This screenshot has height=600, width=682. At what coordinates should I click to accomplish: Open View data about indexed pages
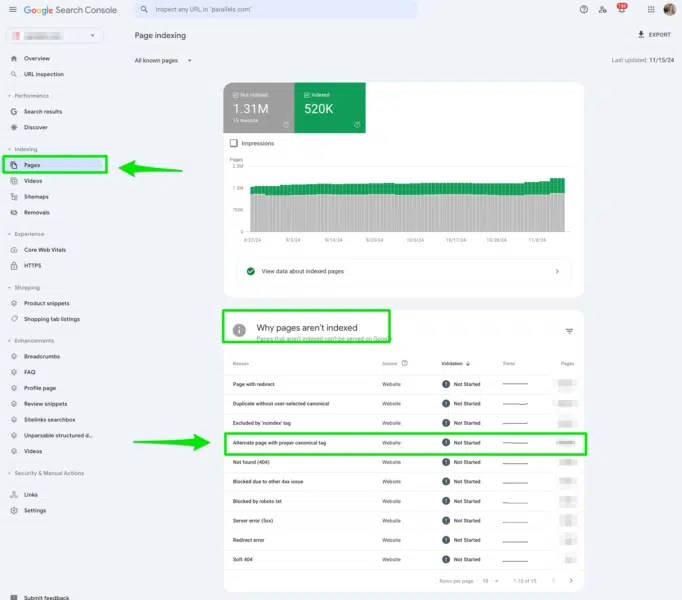tap(403, 271)
